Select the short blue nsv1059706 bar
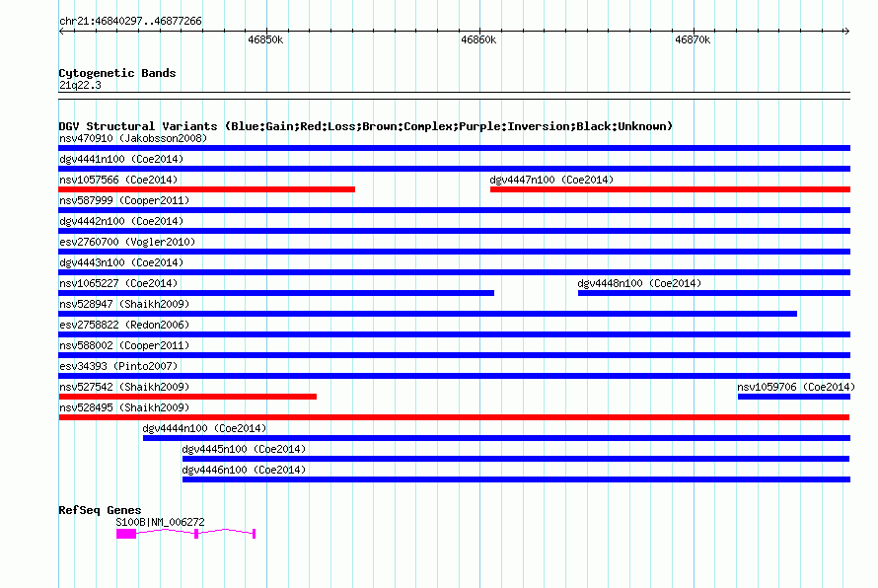This screenshot has width=878, height=588. coord(794,397)
